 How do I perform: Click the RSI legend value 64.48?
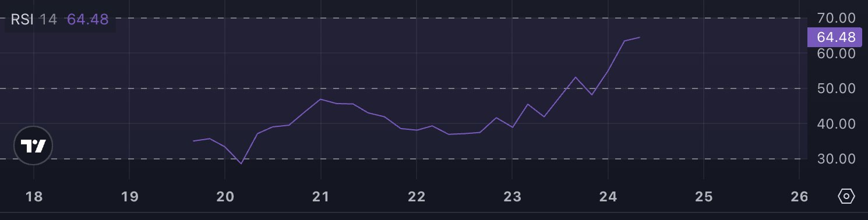tap(88, 19)
